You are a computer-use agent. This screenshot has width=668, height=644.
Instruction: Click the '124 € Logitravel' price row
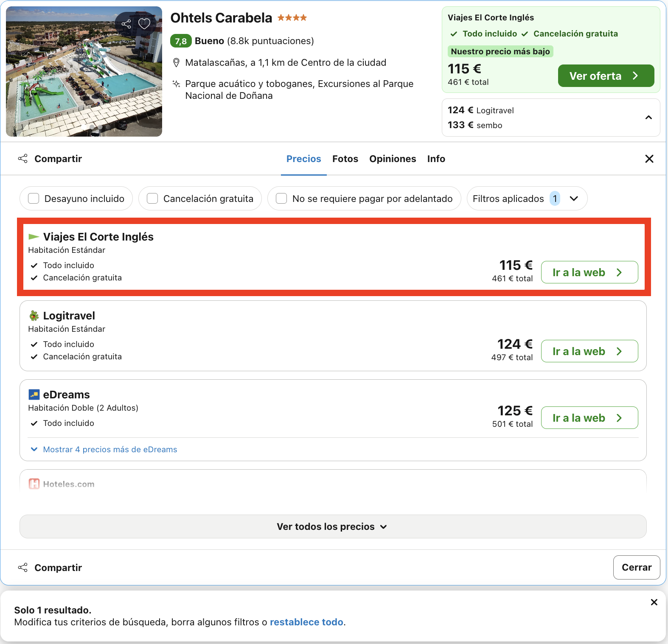coord(481,110)
